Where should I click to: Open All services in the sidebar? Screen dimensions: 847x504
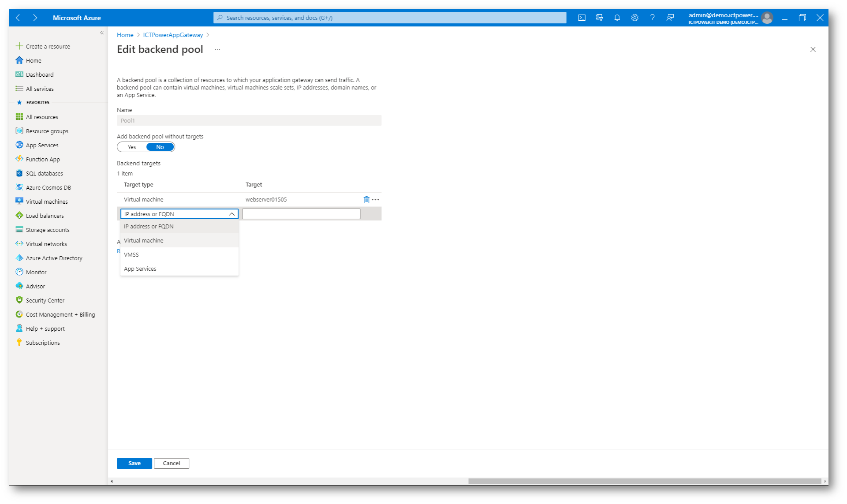coord(40,89)
